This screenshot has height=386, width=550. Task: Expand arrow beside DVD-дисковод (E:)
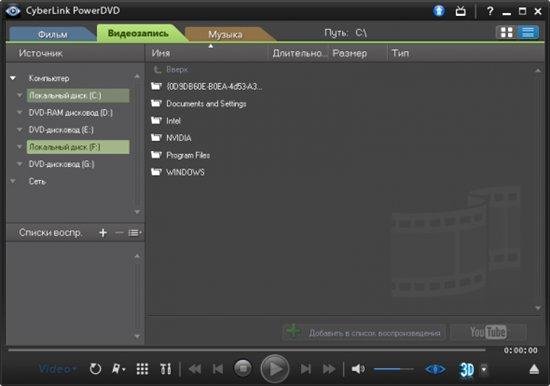(20, 129)
